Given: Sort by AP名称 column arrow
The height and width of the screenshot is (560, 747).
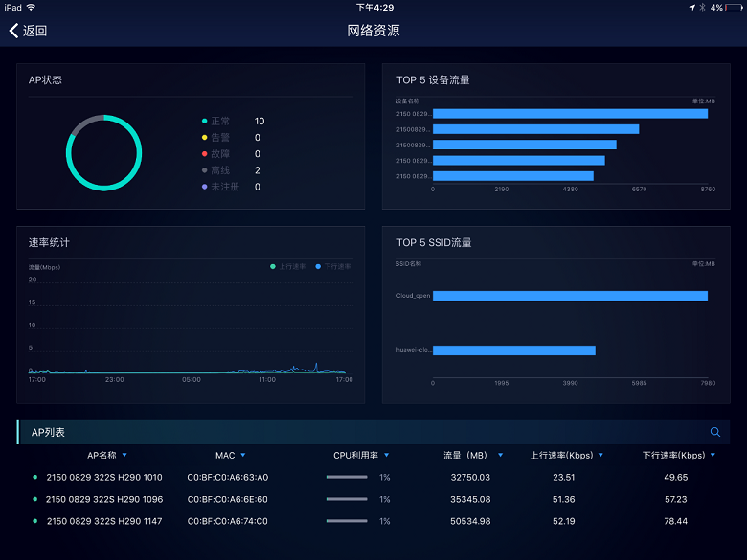Looking at the screenshot, I should point(124,456).
